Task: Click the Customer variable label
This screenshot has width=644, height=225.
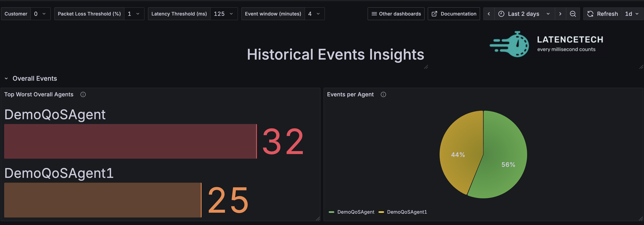Action: (x=16, y=14)
